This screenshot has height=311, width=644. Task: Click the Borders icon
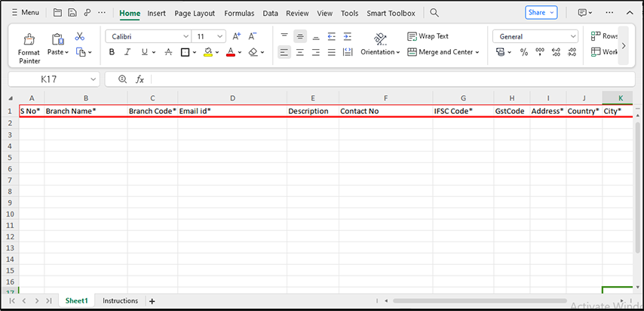(x=186, y=52)
